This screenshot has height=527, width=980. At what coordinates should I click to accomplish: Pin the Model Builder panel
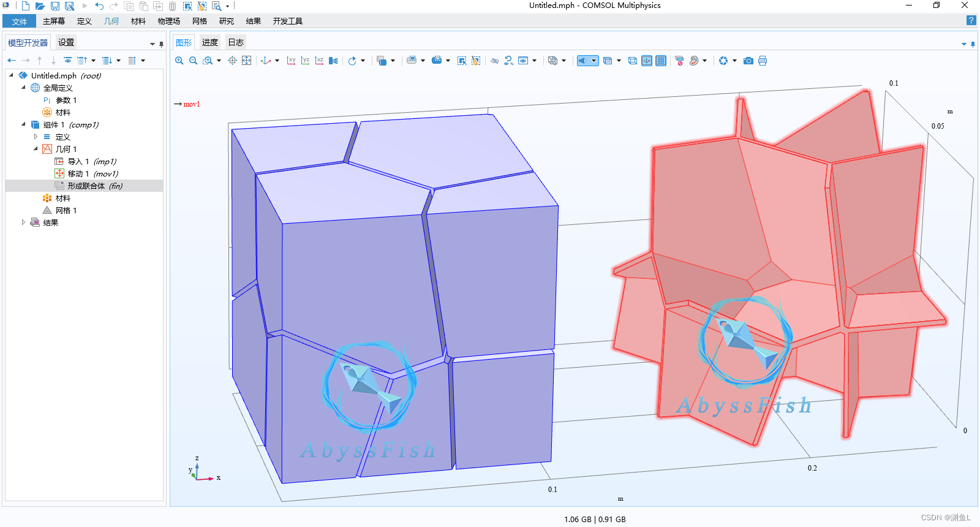(161, 44)
